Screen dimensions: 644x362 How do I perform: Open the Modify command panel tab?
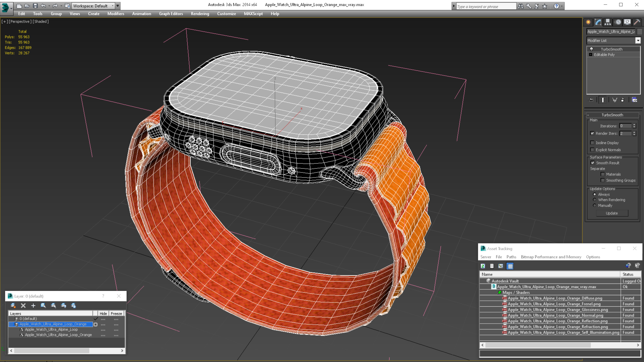pyautogui.click(x=598, y=22)
